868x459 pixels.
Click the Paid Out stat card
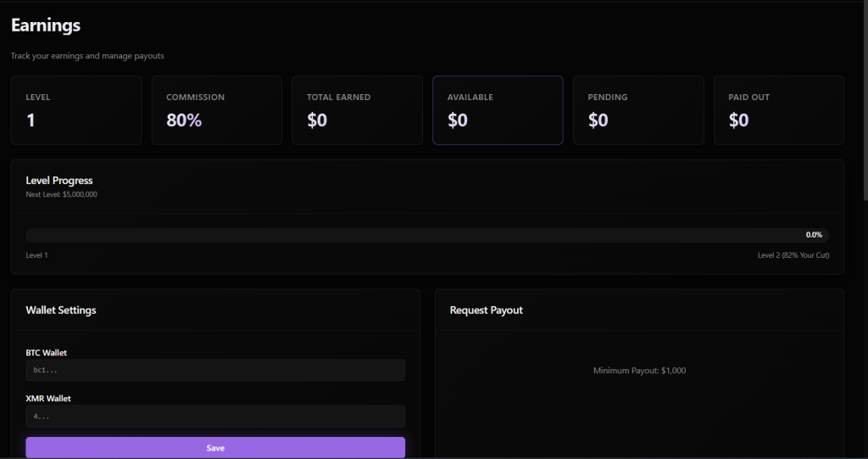778,110
